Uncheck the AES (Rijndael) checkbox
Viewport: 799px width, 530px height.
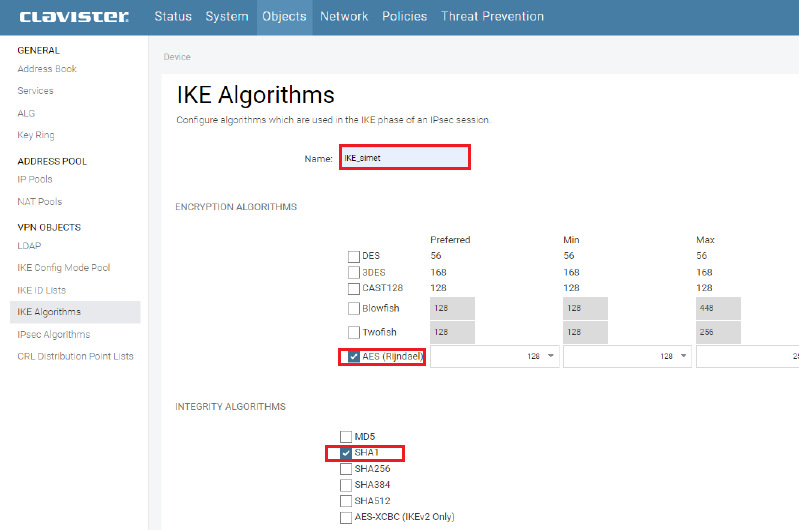(x=354, y=357)
